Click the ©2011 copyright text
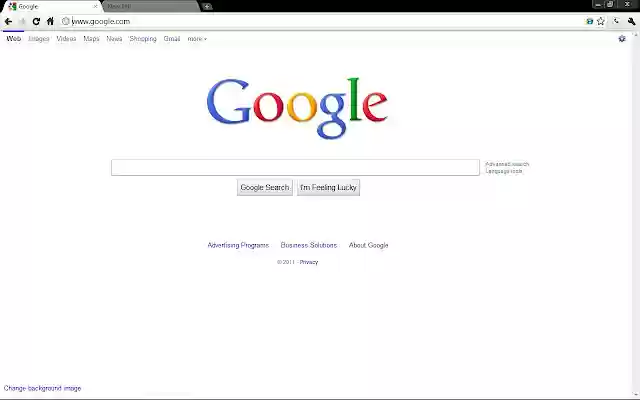 (x=286, y=262)
